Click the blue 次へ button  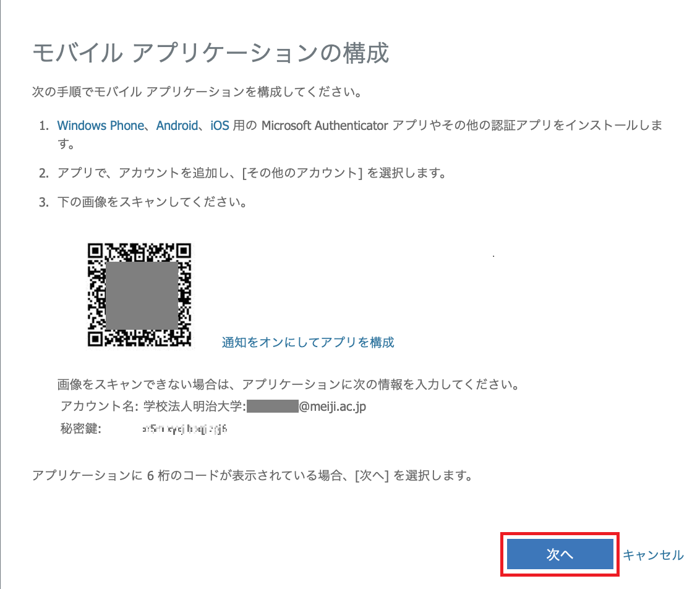tap(560, 554)
